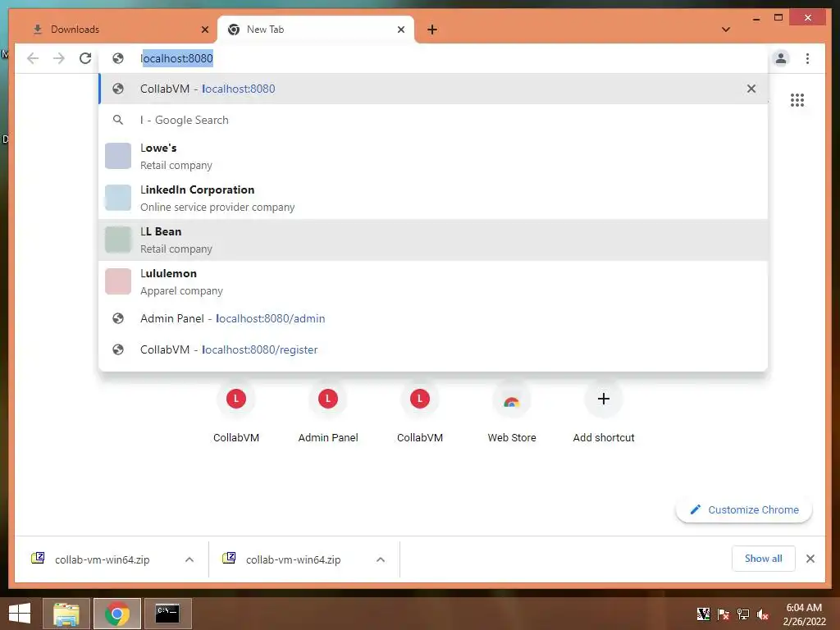Image resolution: width=840 pixels, height=630 pixels.
Task: Switch to the New Tab tab
Action: point(316,30)
